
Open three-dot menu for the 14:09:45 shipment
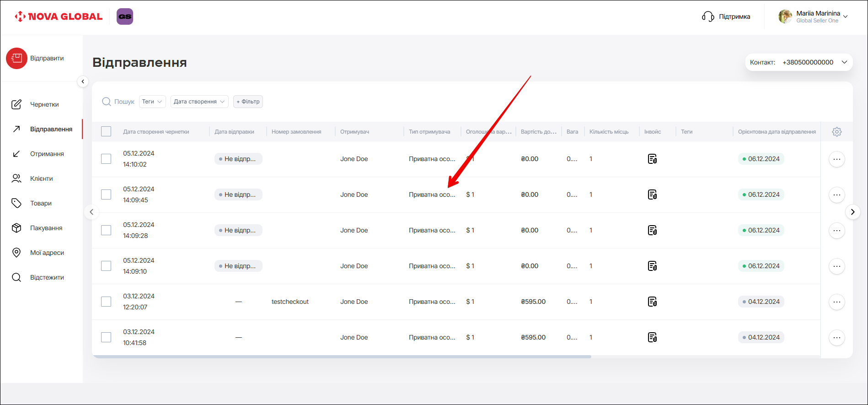836,195
